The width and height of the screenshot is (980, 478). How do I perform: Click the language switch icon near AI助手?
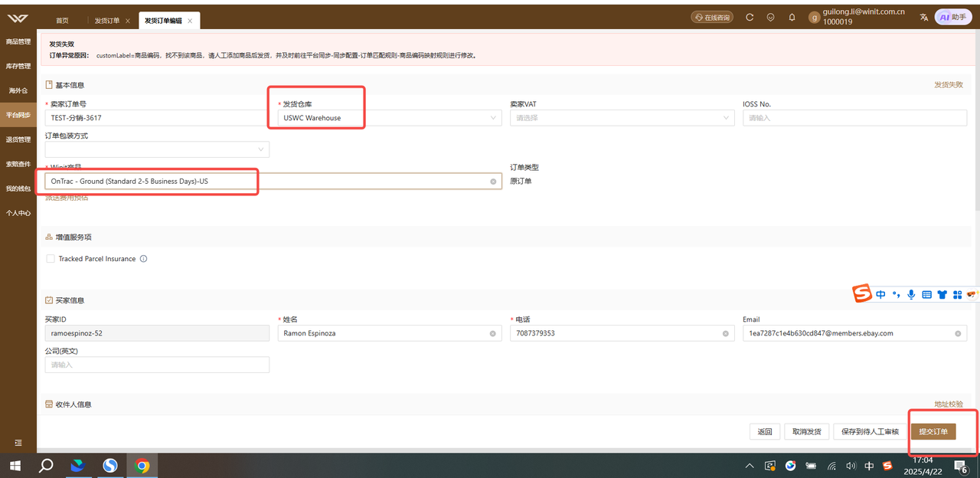tap(924, 16)
